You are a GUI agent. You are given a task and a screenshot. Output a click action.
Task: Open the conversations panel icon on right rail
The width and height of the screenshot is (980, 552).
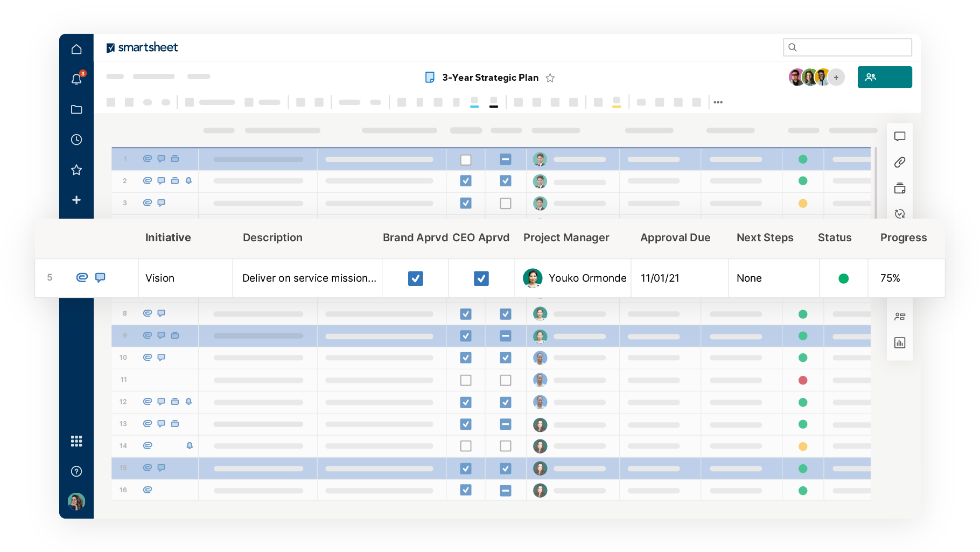(899, 136)
